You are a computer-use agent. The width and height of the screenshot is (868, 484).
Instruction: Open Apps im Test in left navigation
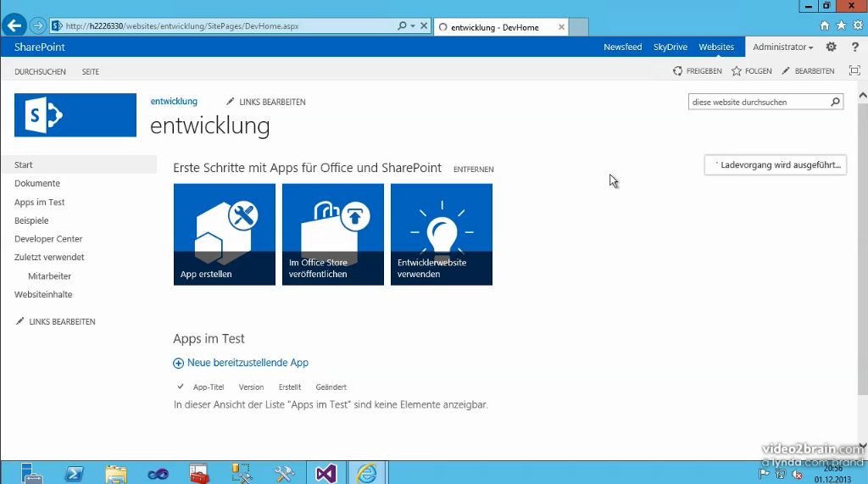39,202
